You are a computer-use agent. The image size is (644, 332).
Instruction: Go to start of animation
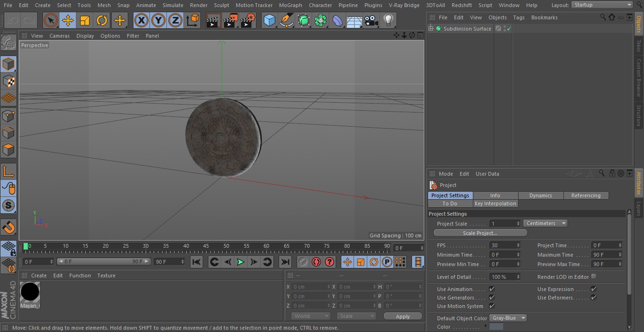197,262
